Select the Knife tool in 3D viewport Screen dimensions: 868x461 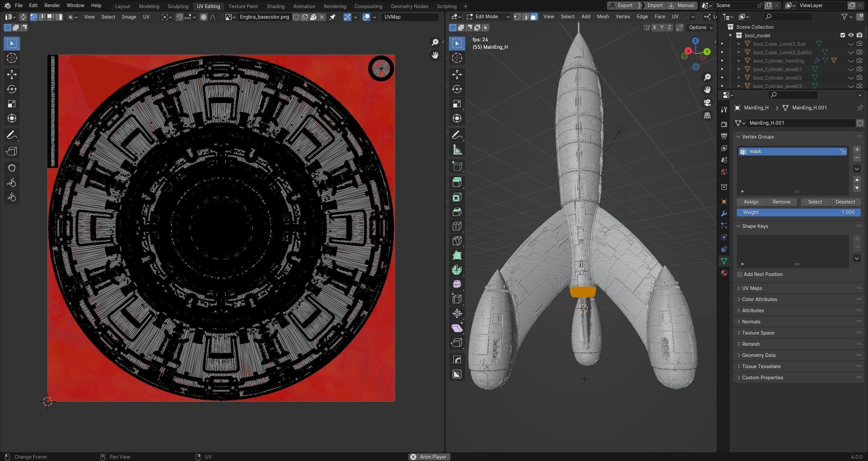point(457,241)
